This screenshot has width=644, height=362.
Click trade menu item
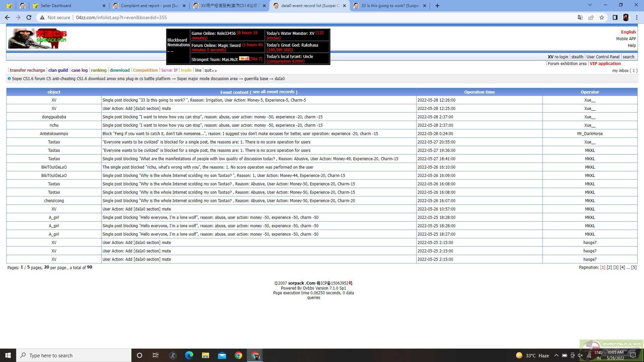tap(186, 70)
